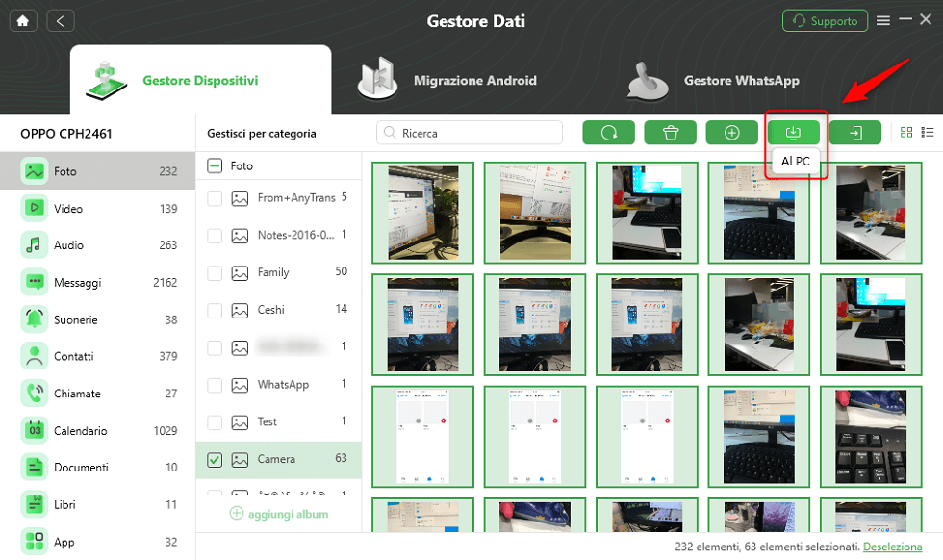Open the Supporto help button
Image resolution: width=943 pixels, height=560 pixels.
click(x=825, y=21)
